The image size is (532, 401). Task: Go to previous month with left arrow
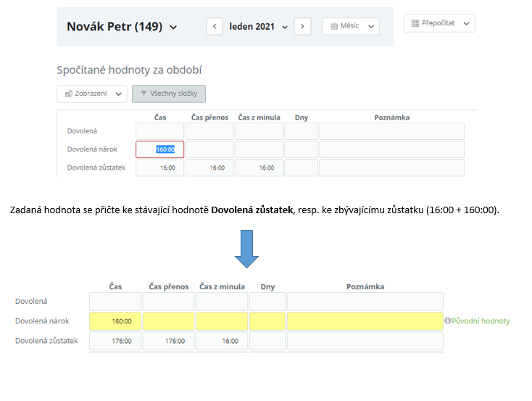(215, 27)
